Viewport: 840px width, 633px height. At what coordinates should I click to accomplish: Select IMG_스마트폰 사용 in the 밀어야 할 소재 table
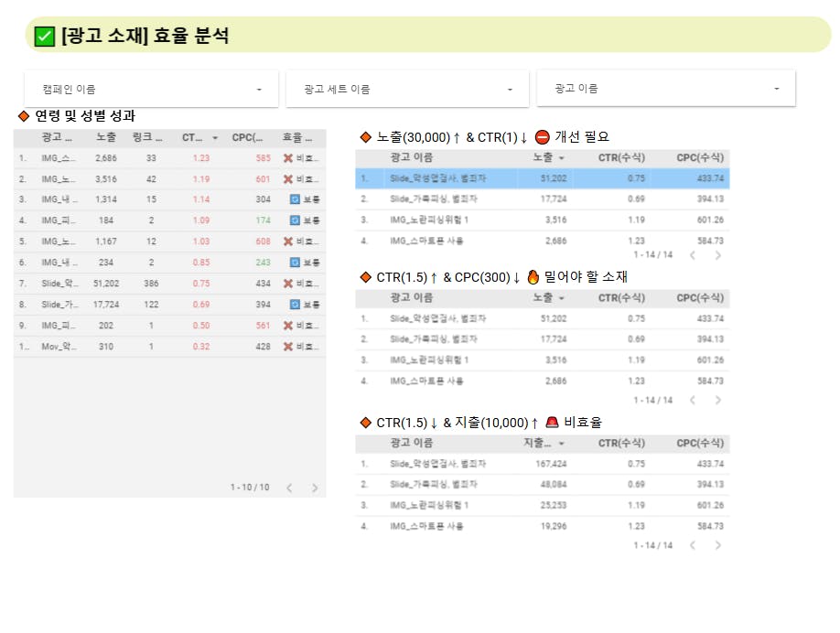pos(542,381)
